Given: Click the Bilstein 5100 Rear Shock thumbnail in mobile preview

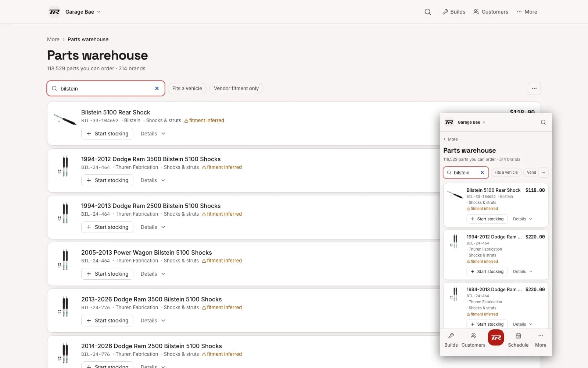Looking at the screenshot, I should (455, 194).
